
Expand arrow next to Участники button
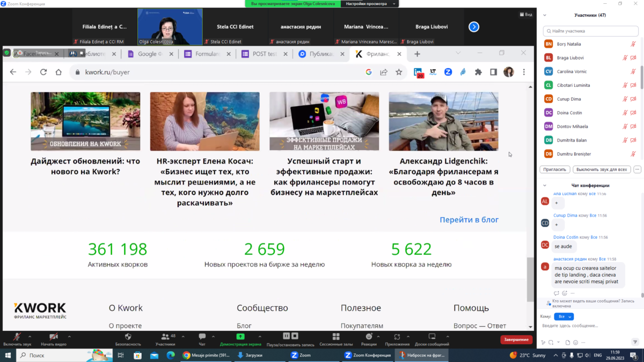182,336
